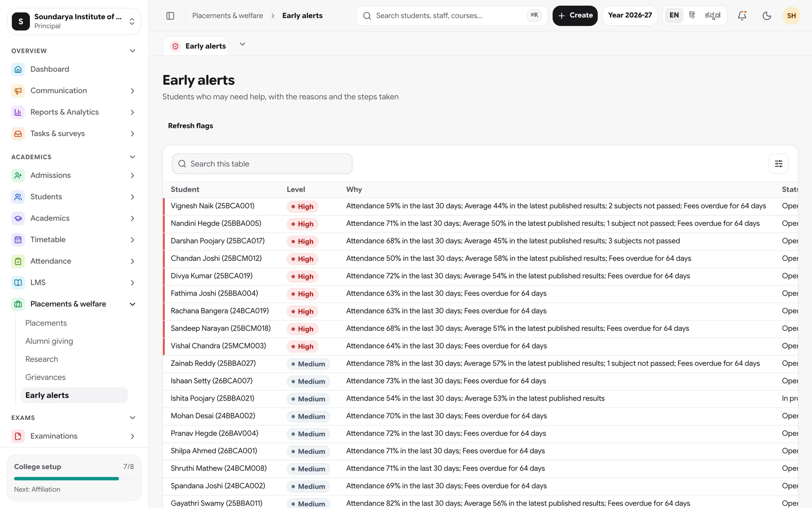Click the Placements & welfare briefcase icon
Image resolution: width=812 pixels, height=508 pixels.
[x=18, y=304]
